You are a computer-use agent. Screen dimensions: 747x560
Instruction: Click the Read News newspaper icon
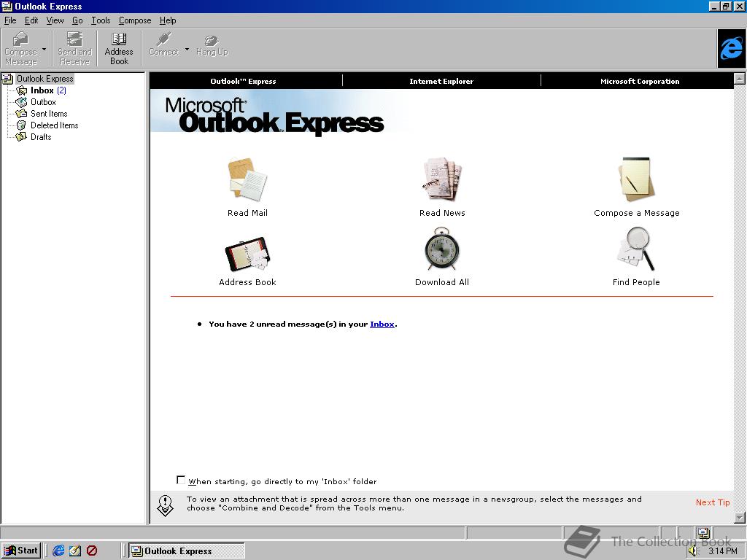[x=442, y=179]
